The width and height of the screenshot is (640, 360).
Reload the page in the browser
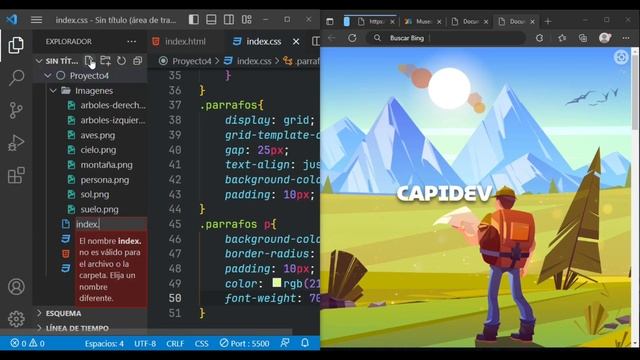[x=352, y=38]
